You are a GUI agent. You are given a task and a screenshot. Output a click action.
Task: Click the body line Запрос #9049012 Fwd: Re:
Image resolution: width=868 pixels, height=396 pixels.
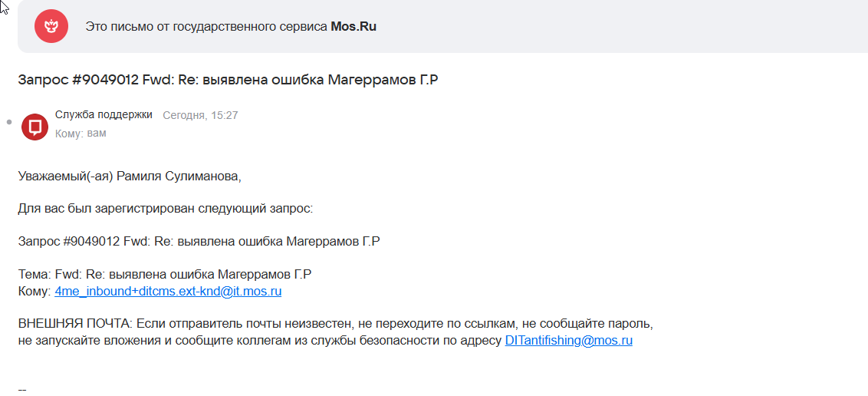tap(199, 242)
